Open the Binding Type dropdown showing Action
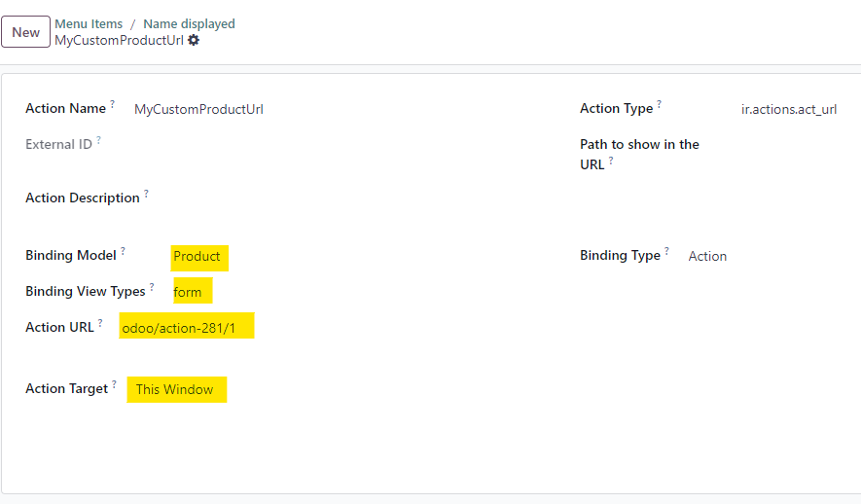The width and height of the screenshot is (861, 504). pyautogui.click(x=707, y=257)
